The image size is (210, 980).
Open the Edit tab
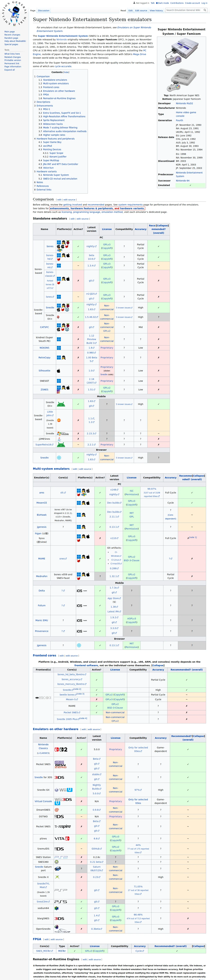tap(130, 11)
